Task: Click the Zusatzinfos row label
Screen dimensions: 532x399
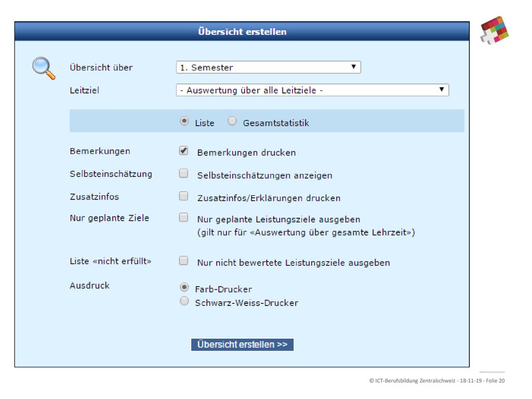Action: [95, 196]
